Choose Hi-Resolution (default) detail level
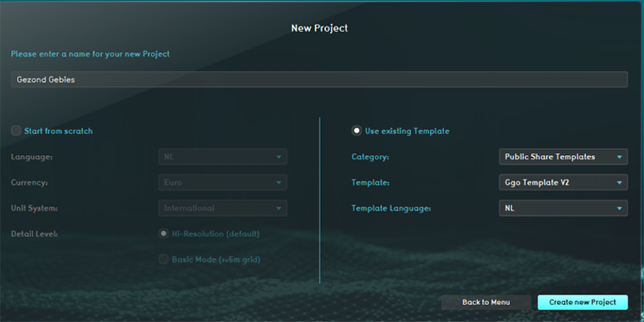The image size is (644, 322). [164, 234]
